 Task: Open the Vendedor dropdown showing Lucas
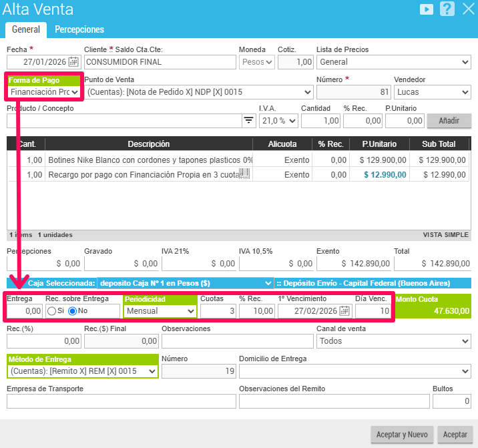click(433, 91)
